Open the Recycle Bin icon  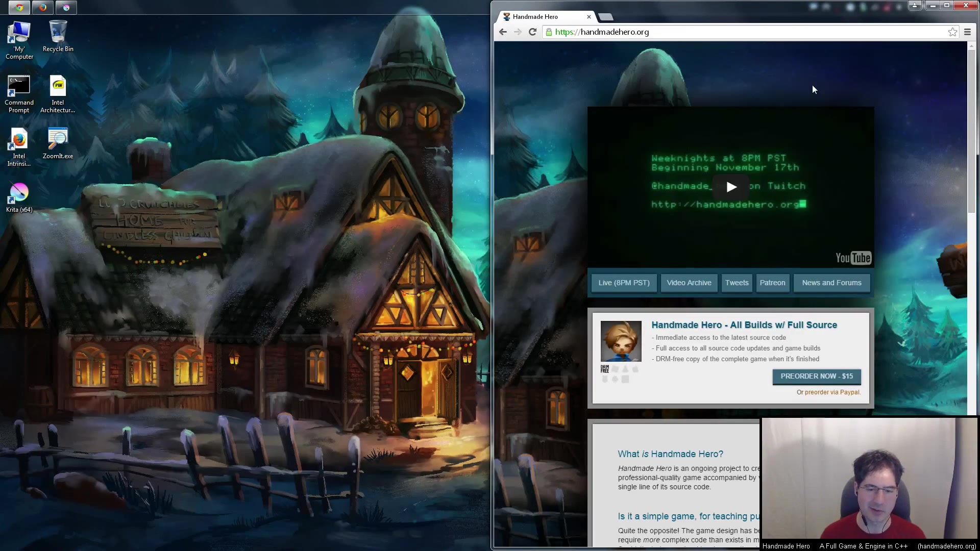tap(58, 37)
